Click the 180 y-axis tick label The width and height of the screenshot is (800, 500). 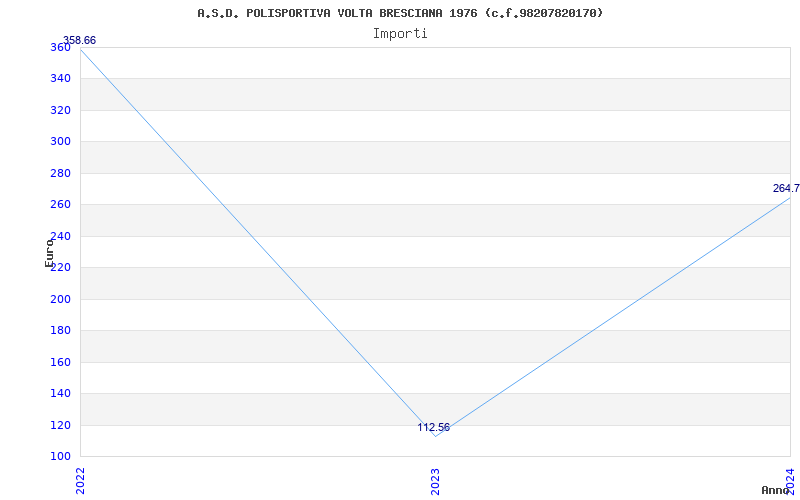point(60,331)
